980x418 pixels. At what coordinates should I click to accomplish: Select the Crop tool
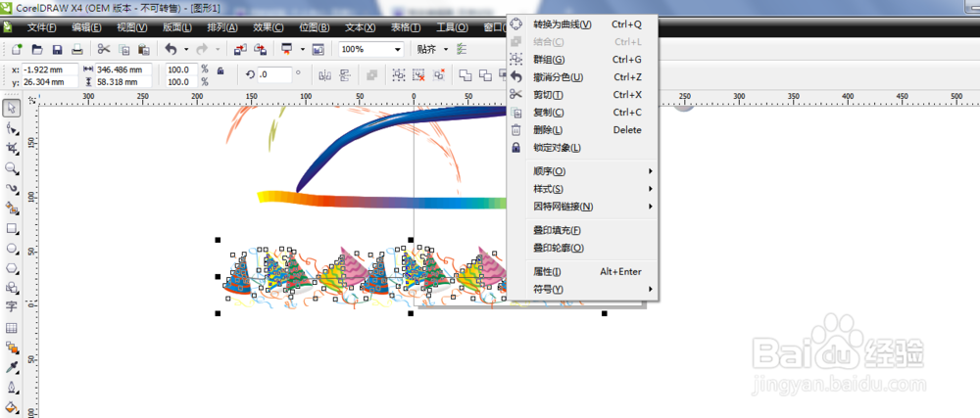[11, 149]
